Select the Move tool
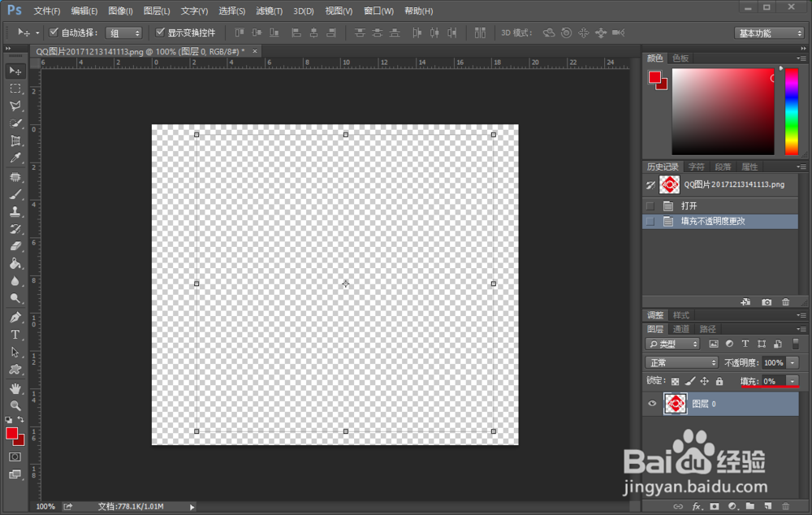 (x=15, y=71)
